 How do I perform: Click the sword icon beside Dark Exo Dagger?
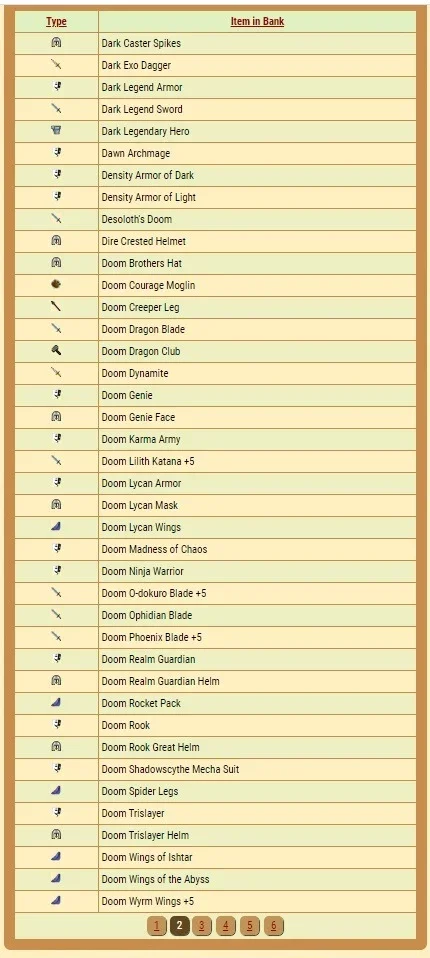[56, 65]
